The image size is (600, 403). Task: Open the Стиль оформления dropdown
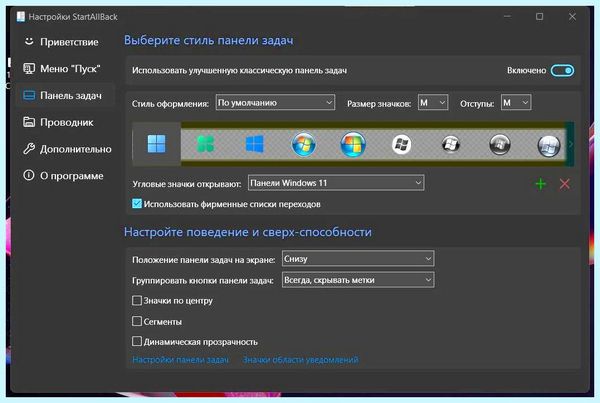pyautogui.click(x=275, y=103)
